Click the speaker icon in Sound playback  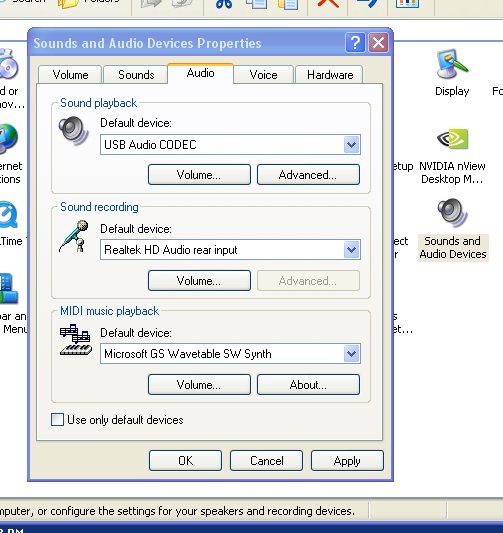click(73, 131)
